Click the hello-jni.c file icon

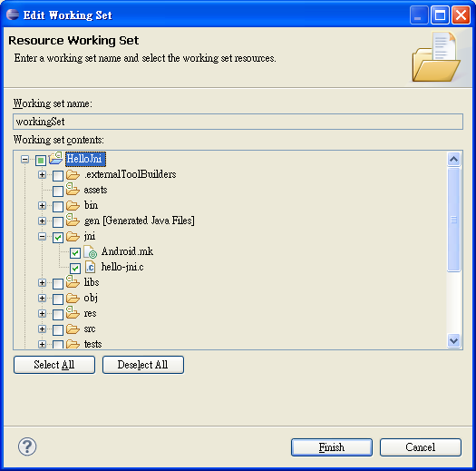click(90, 267)
